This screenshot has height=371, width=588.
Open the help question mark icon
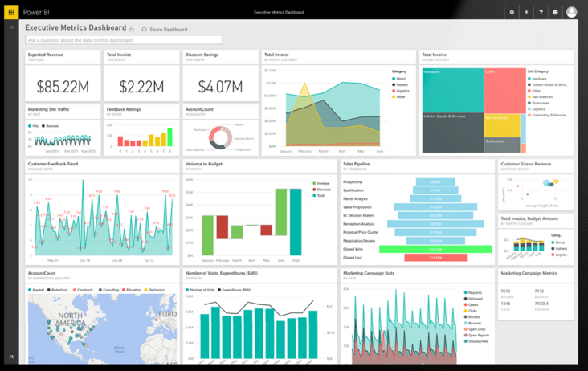click(541, 12)
